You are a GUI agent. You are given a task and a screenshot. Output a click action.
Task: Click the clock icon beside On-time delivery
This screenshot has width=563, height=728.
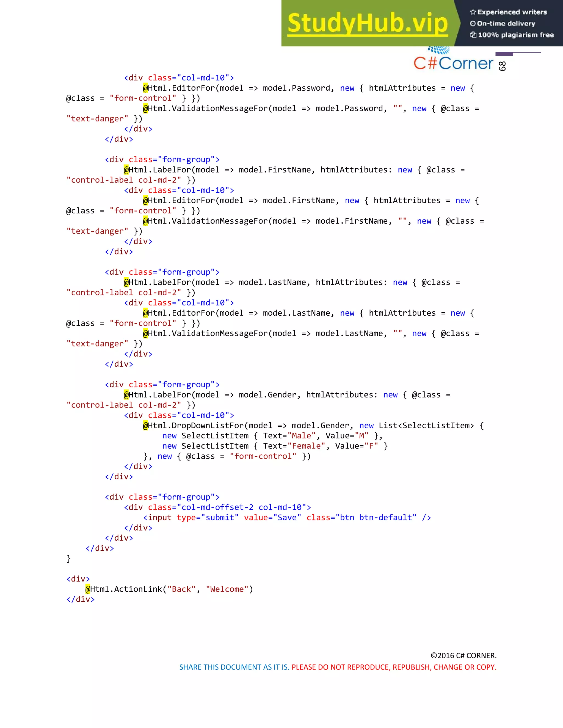coord(473,24)
